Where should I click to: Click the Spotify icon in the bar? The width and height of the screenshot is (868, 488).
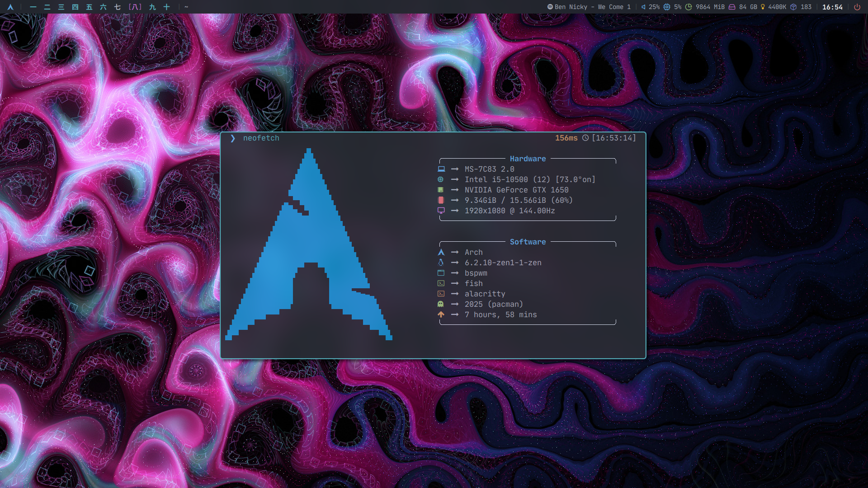(x=550, y=7)
